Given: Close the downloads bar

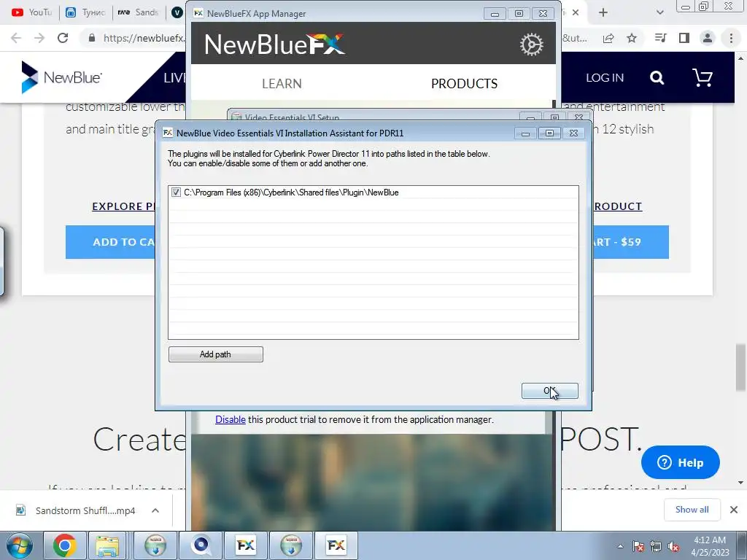Looking at the screenshot, I should 734,510.
